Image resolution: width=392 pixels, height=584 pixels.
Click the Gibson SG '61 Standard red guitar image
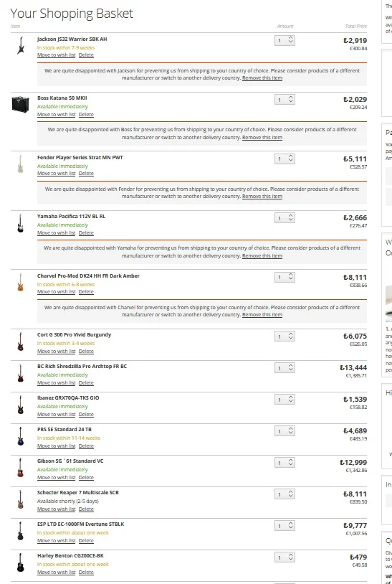[21, 468]
